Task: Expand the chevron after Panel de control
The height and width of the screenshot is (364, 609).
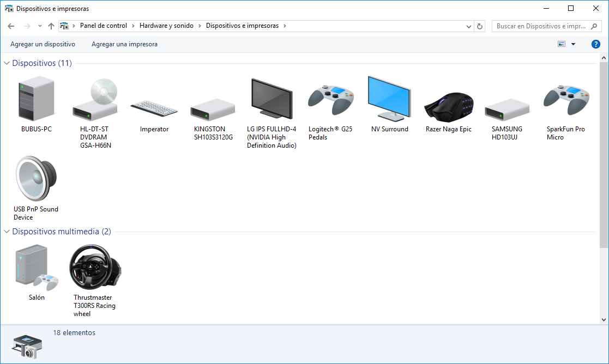Action: point(133,26)
